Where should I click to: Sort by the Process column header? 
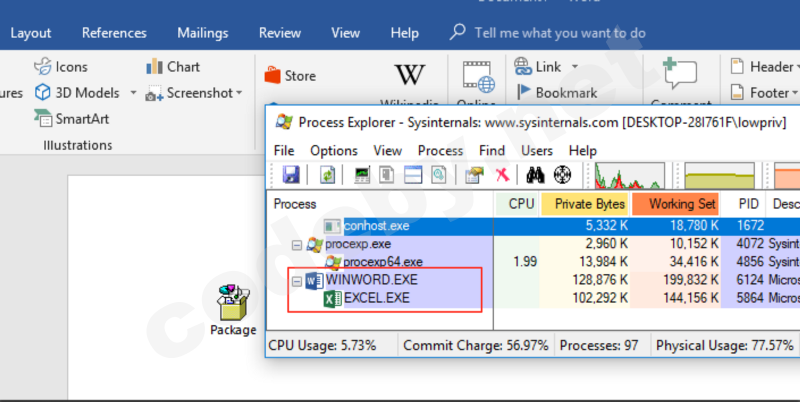tap(380, 204)
